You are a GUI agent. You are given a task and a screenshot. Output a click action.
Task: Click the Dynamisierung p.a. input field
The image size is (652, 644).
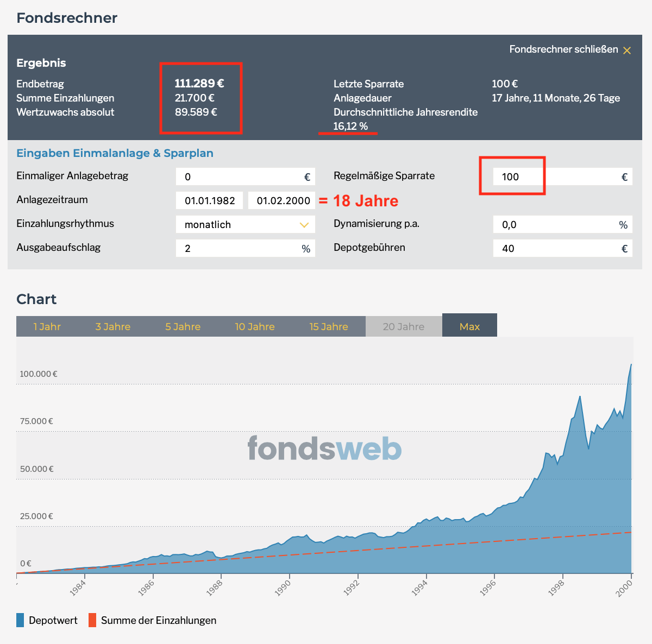[x=563, y=224]
